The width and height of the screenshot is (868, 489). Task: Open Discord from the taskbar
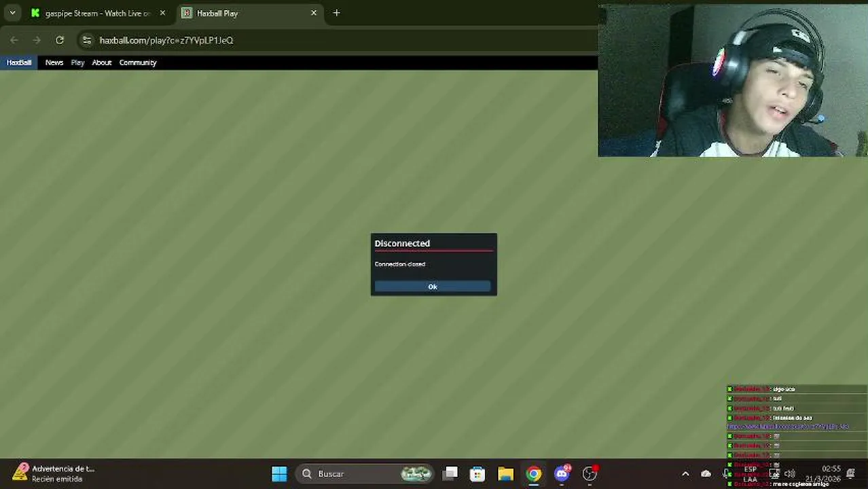pyautogui.click(x=562, y=473)
